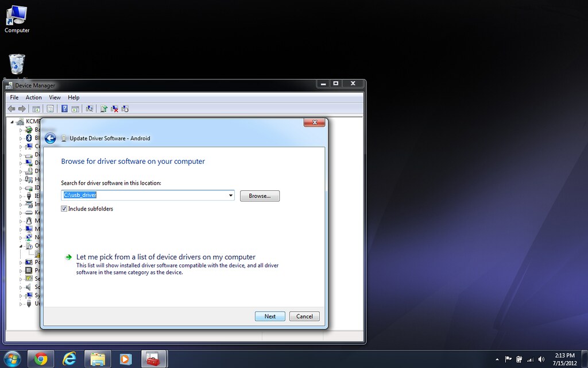Uncheck the Include subfolders checkbox
The width and height of the screenshot is (588, 368).
[64, 209]
